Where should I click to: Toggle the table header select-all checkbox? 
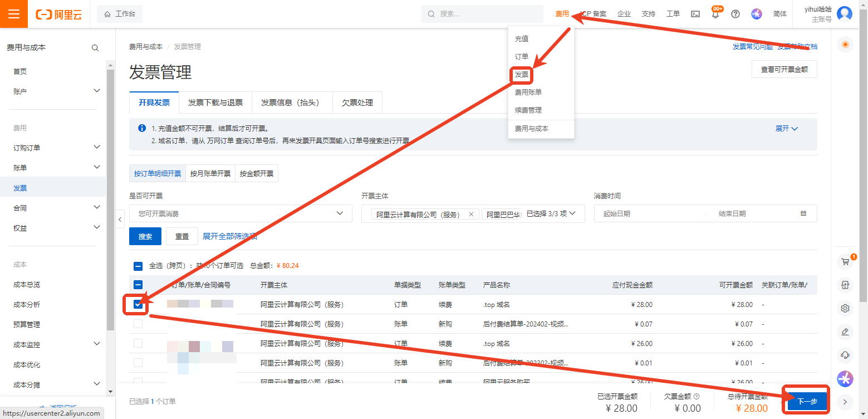(x=138, y=285)
